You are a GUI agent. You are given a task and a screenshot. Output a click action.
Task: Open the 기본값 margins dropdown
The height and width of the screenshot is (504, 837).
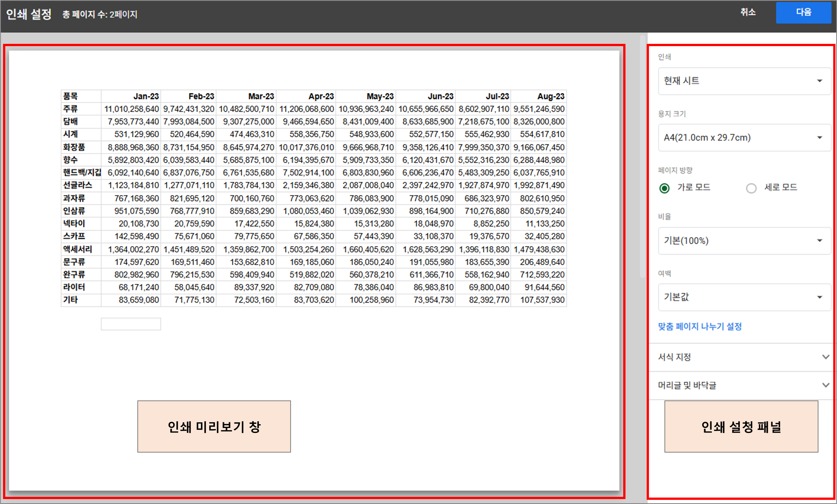[x=738, y=297]
